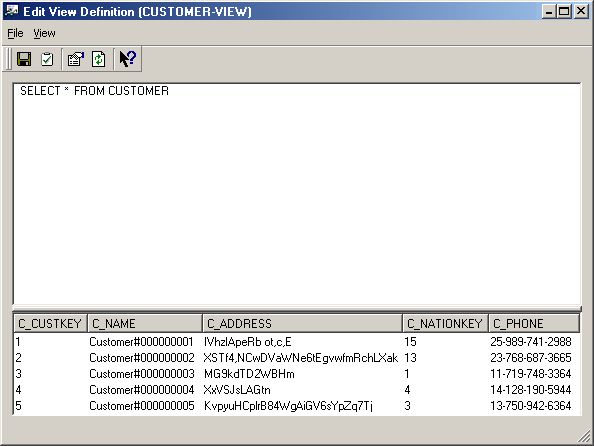Open the File menu
The image size is (594, 446).
coord(15,33)
